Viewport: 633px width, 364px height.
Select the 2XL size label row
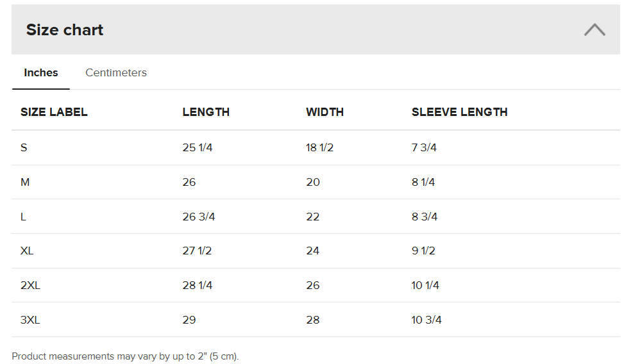[30, 285]
